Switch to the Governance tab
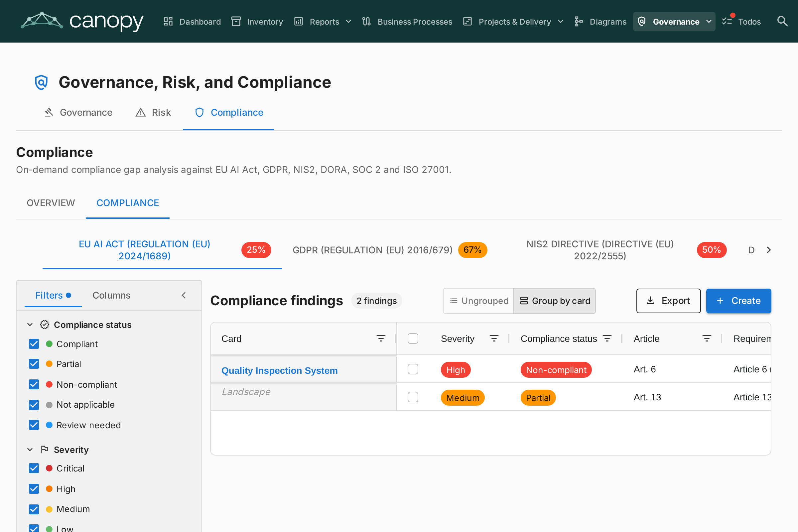798x532 pixels. click(78, 112)
